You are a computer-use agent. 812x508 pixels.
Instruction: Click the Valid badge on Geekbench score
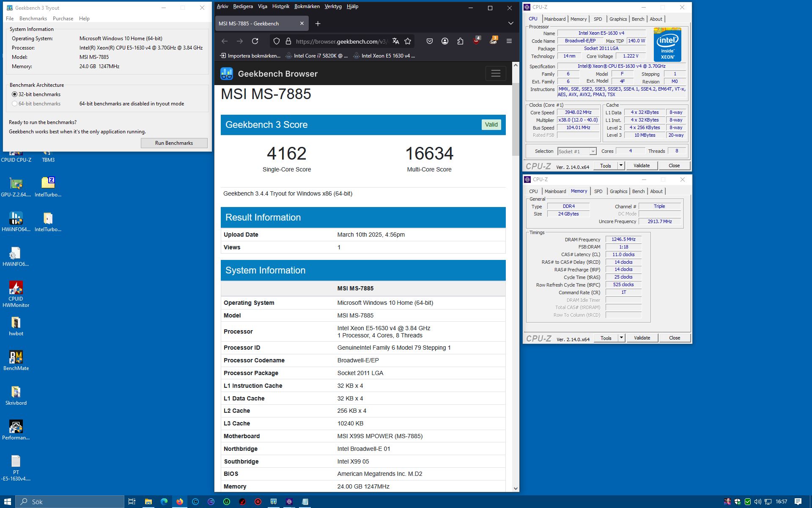491,124
